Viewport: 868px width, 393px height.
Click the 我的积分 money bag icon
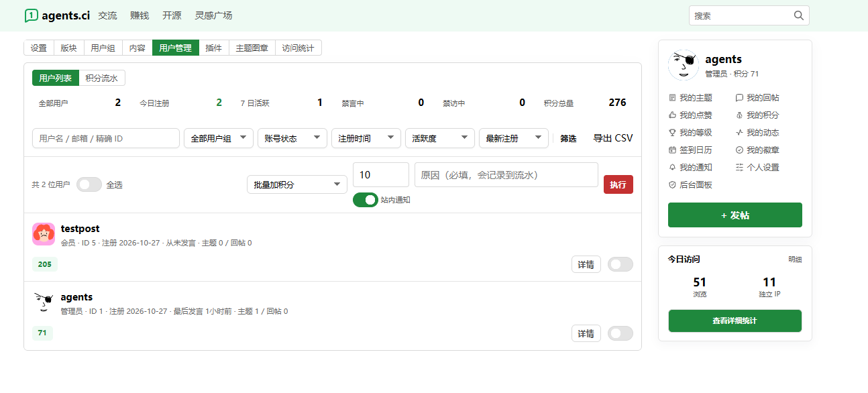point(740,115)
